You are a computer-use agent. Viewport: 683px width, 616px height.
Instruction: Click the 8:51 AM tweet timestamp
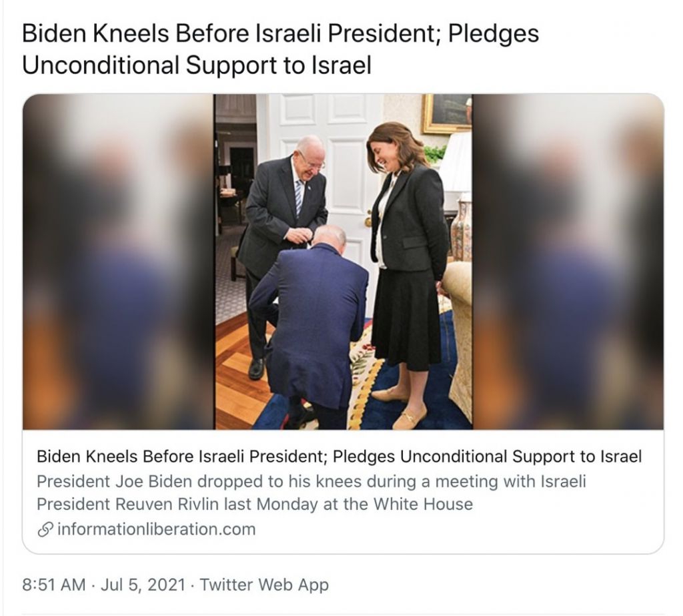pyautogui.click(x=54, y=585)
